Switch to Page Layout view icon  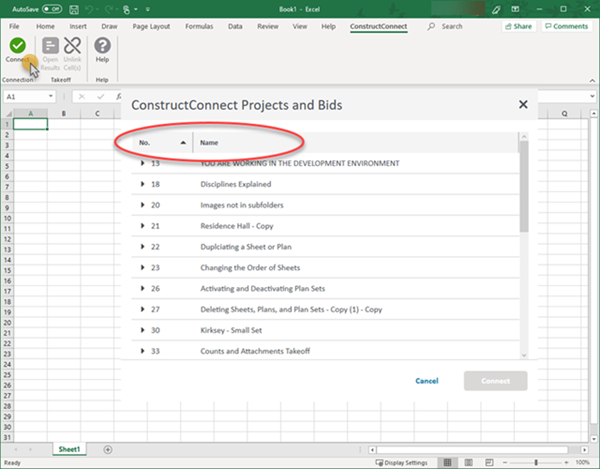(x=468, y=462)
